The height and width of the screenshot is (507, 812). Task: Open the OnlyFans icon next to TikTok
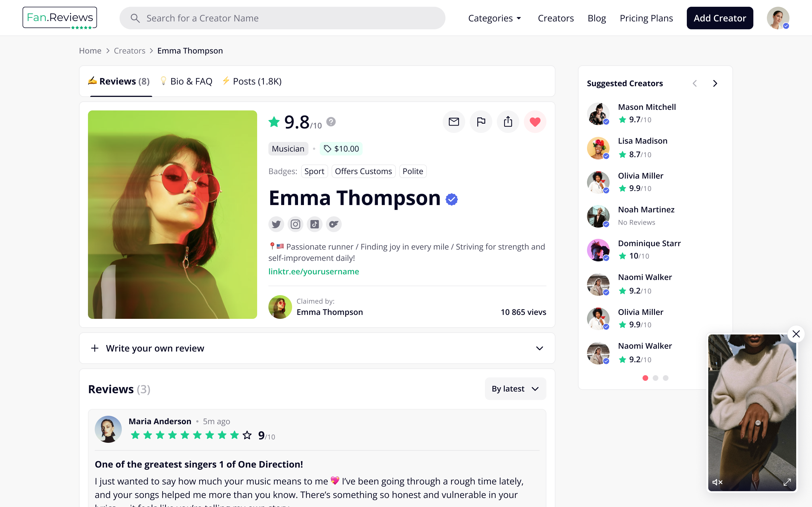pos(334,224)
